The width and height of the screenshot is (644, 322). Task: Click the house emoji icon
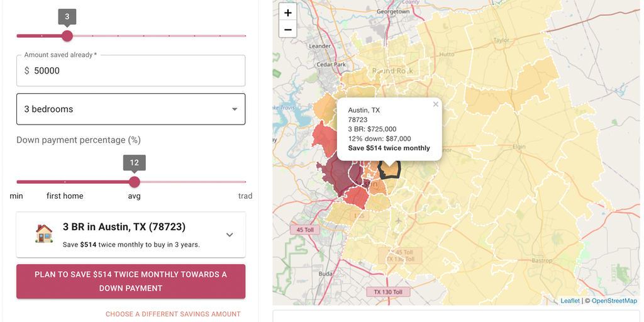[x=44, y=234]
